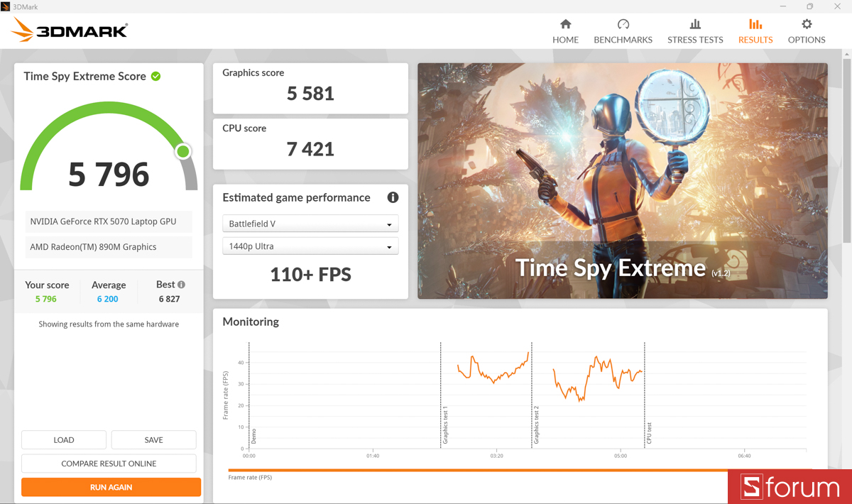The image size is (852, 504).
Task: Click 'Showing results from the same hardware' text
Action: [x=109, y=324]
